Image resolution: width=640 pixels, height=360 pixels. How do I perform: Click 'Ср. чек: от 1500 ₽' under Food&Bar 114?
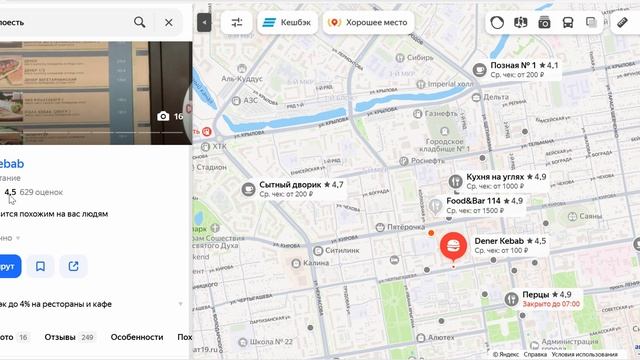pyautogui.click(x=475, y=211)
